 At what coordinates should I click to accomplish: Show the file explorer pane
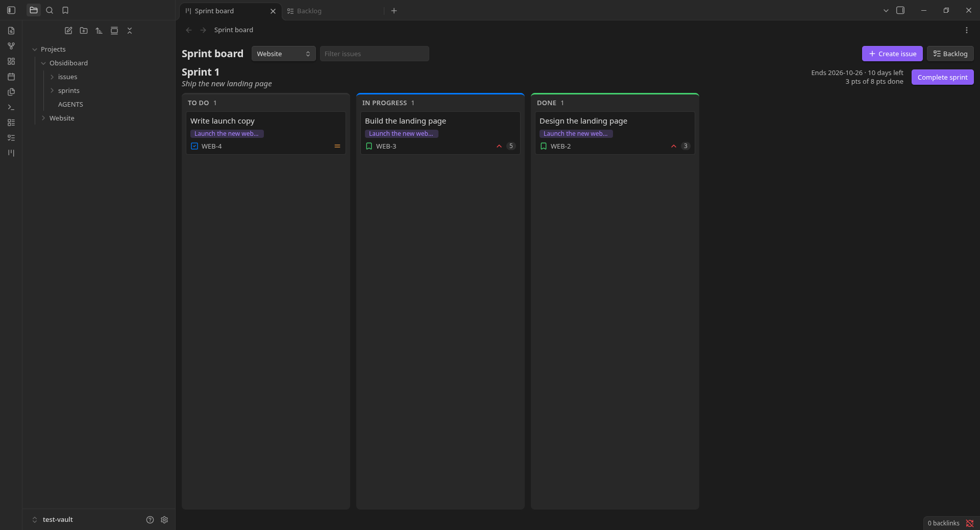[x=34, y=10]
